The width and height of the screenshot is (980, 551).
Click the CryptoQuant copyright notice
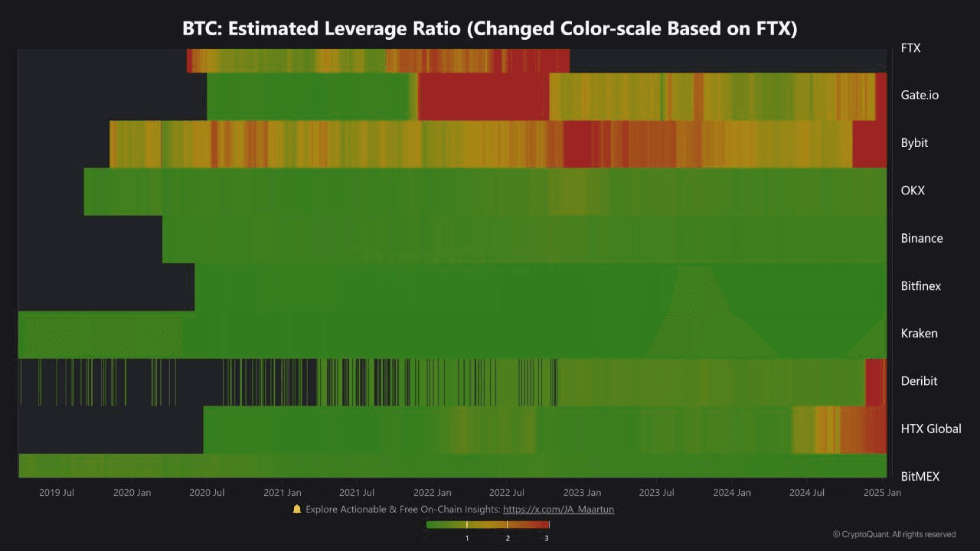894,534
